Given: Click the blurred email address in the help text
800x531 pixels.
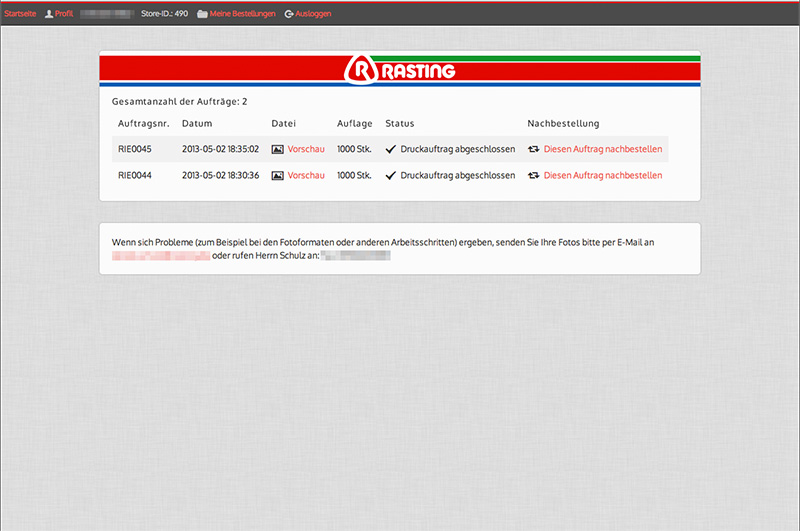Looking at the screenshot, I should coord(161,256).
